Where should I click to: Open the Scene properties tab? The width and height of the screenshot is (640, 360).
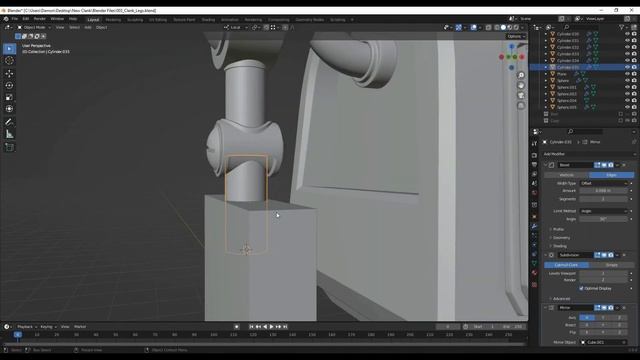pos(534,184)
